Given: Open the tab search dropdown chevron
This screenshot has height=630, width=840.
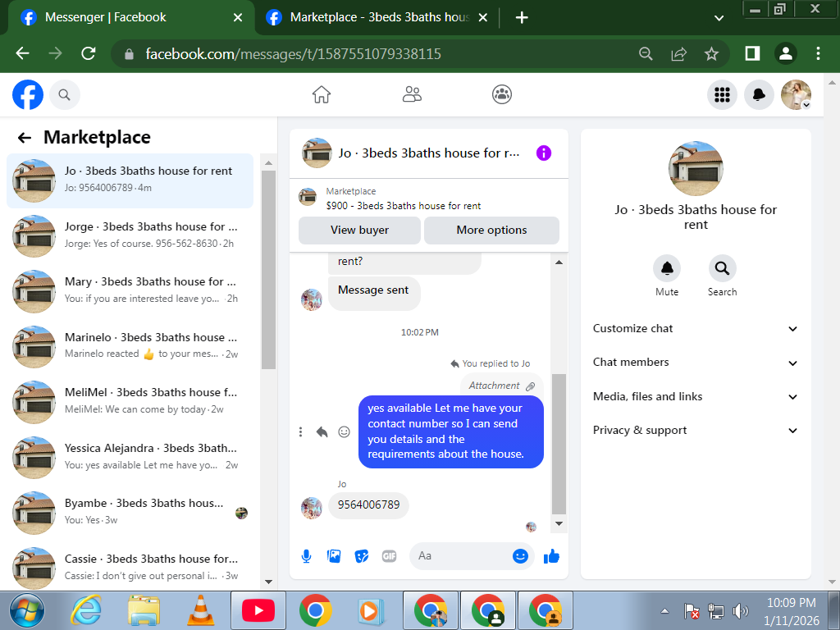Looking at the screenshot, I should [x=719, y=18].
